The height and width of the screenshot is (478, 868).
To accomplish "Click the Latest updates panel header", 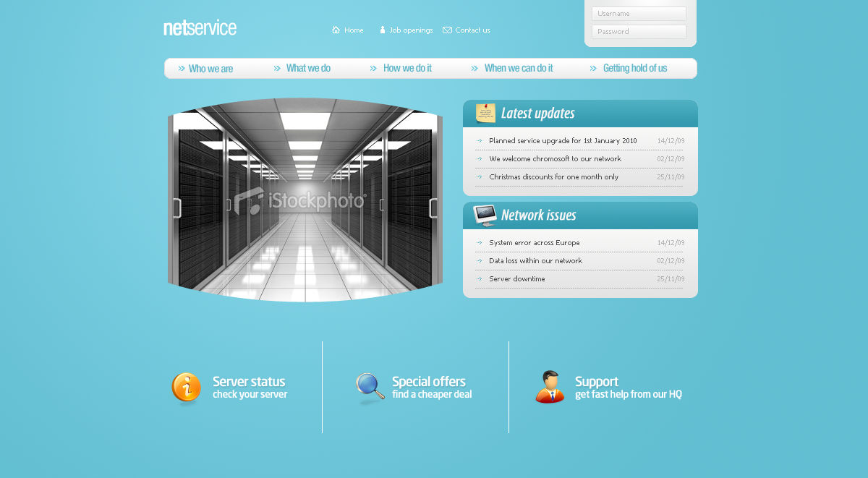I will 580,114.
